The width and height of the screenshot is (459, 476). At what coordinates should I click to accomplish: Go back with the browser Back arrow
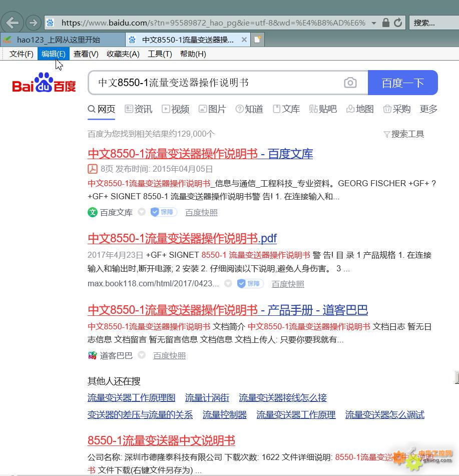(x=12, y=23)
